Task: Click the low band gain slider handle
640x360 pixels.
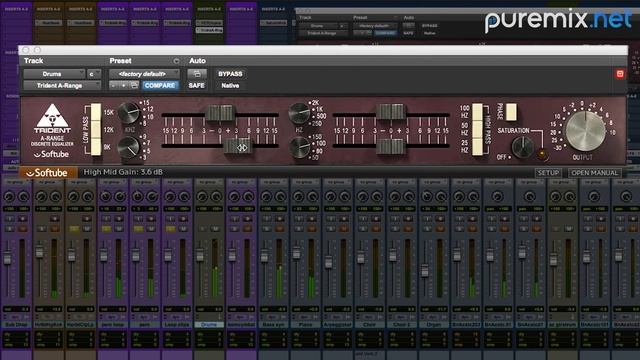Action: click(x=391, y=147)
